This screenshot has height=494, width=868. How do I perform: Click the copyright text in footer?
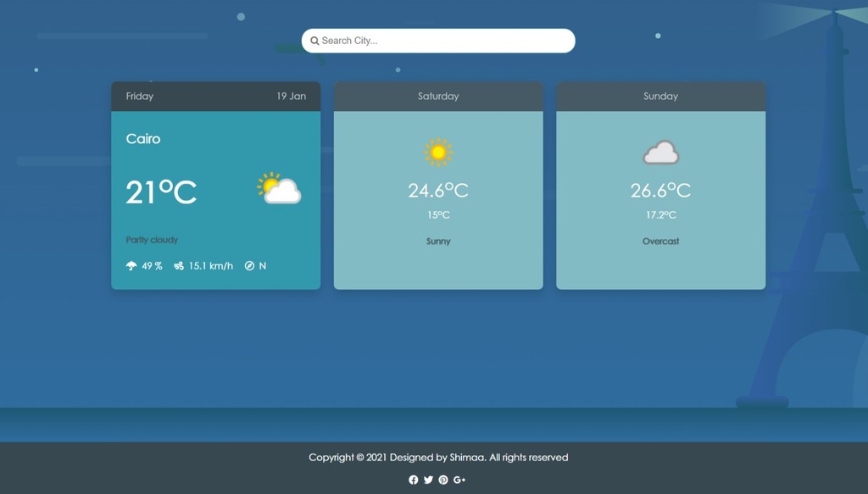(x=438, y=458)
